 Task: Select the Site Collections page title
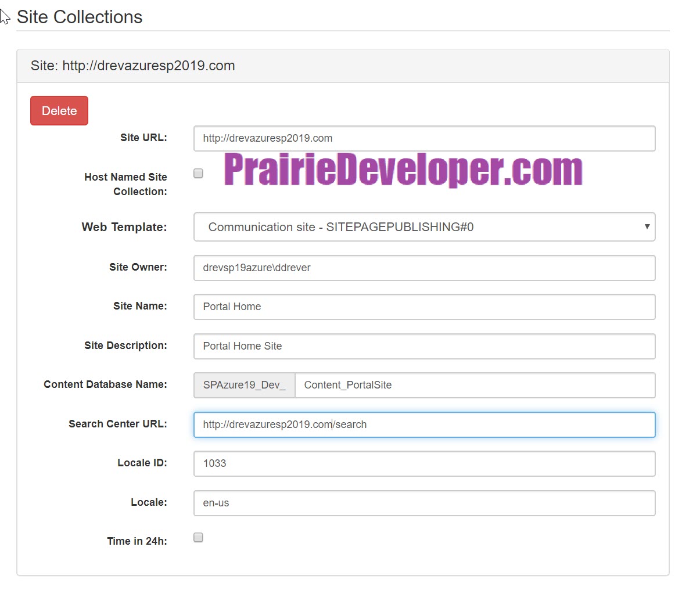[80, 17]
